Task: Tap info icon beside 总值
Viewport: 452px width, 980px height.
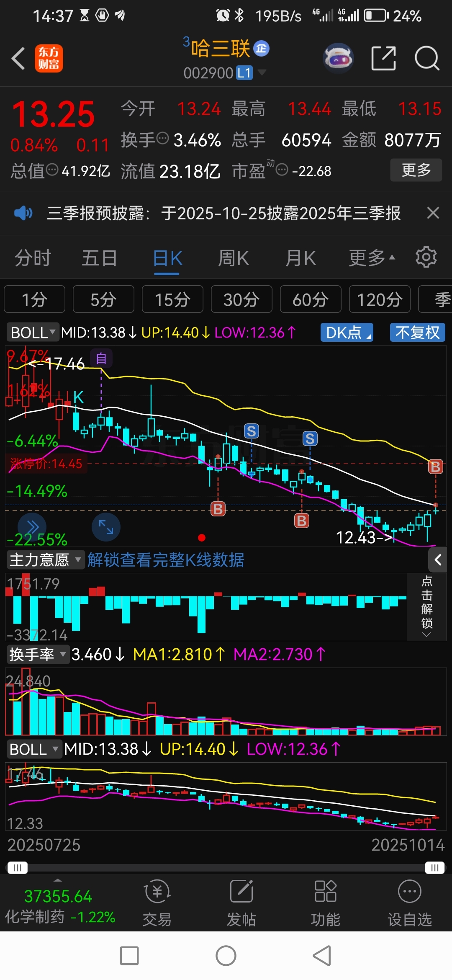Action: click(52, 170)
